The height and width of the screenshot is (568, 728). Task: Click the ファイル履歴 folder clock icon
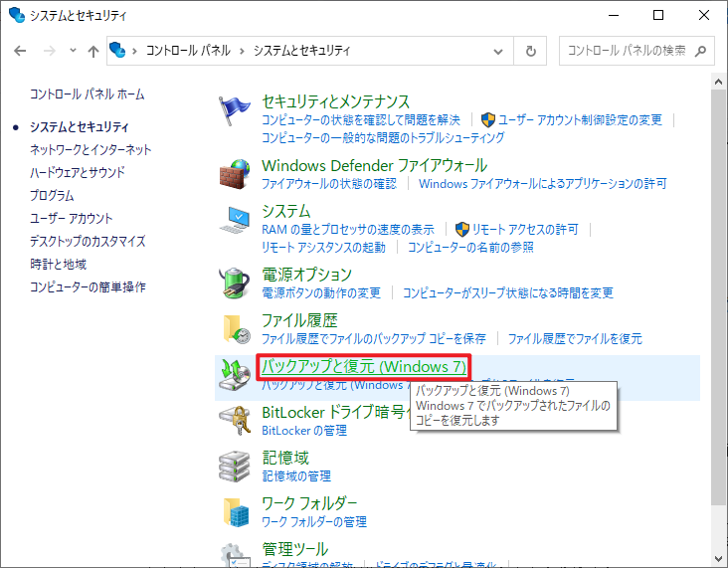click(236, 329)
